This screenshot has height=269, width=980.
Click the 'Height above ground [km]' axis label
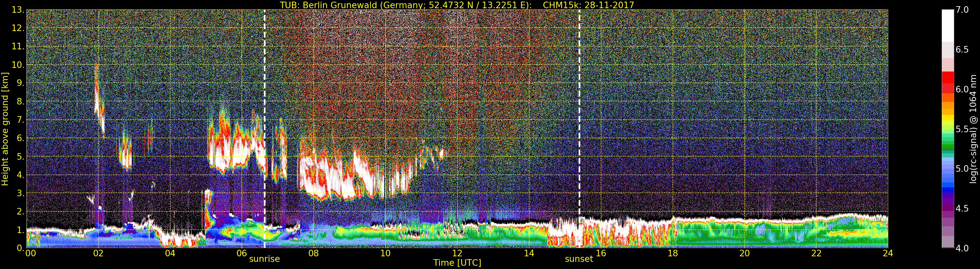5,129
